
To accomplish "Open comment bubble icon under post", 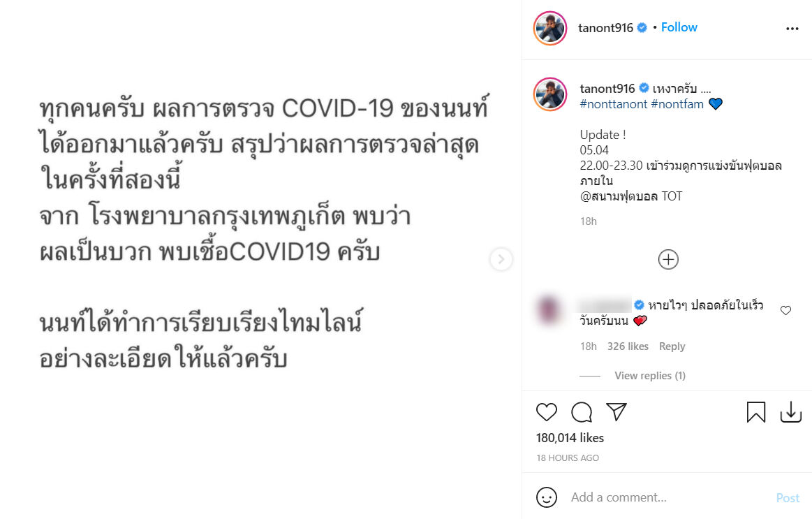I will [x=582, y=412].
